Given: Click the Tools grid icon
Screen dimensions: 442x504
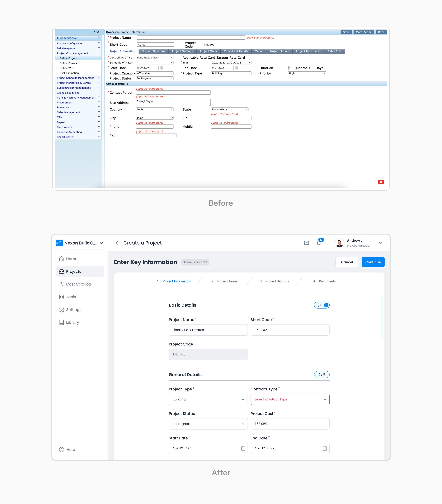Looking at the screenshot, I should point(62,297).
